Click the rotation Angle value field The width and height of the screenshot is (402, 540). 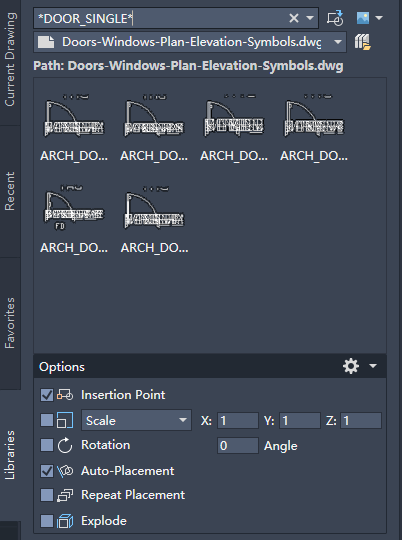click(x=238, y=446)
